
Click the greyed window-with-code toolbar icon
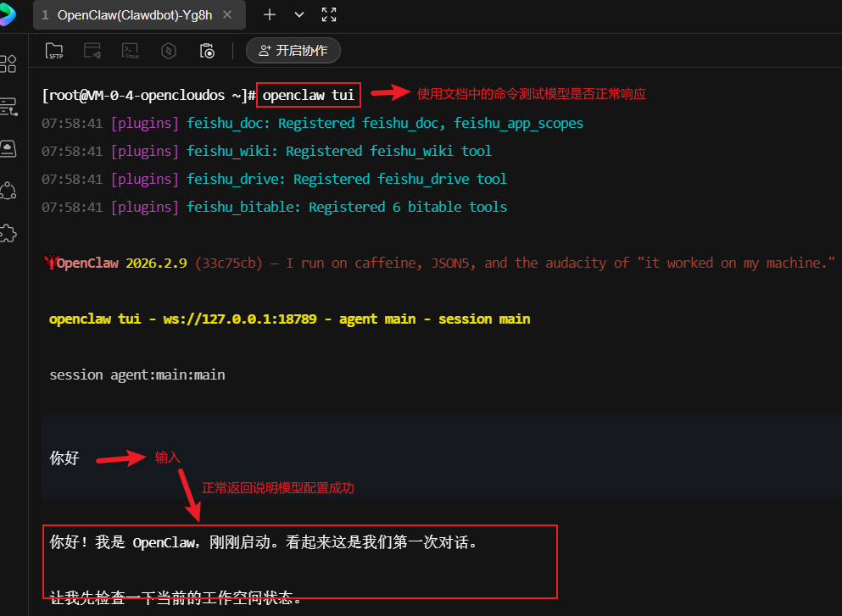(x=92, y=51)
